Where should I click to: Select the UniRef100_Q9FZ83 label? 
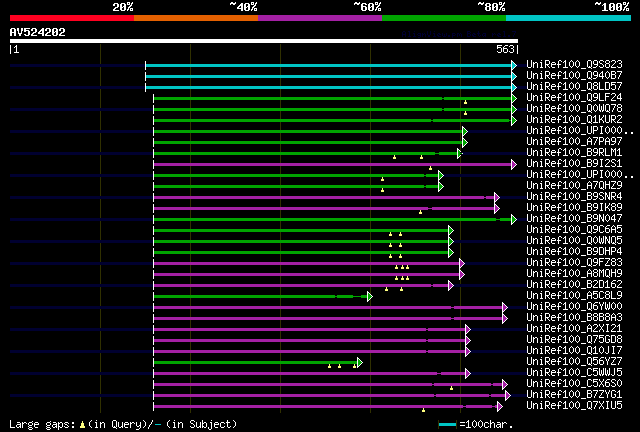574,263
